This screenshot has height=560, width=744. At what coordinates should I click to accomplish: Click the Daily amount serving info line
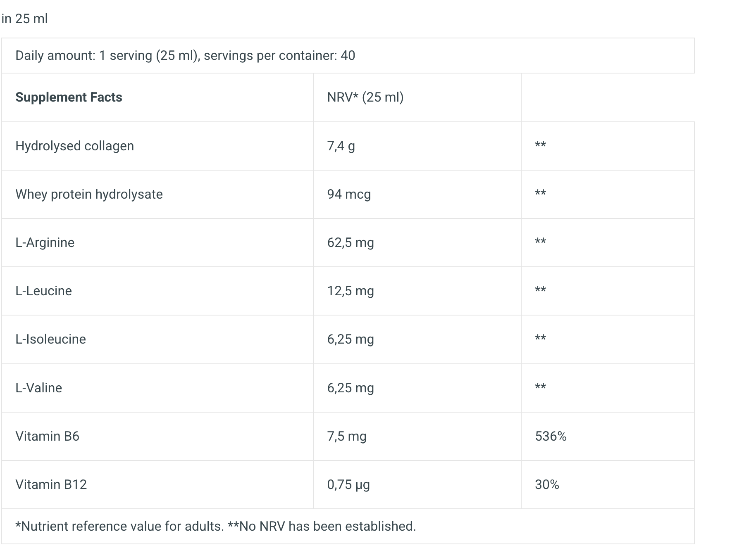[185, 56]
